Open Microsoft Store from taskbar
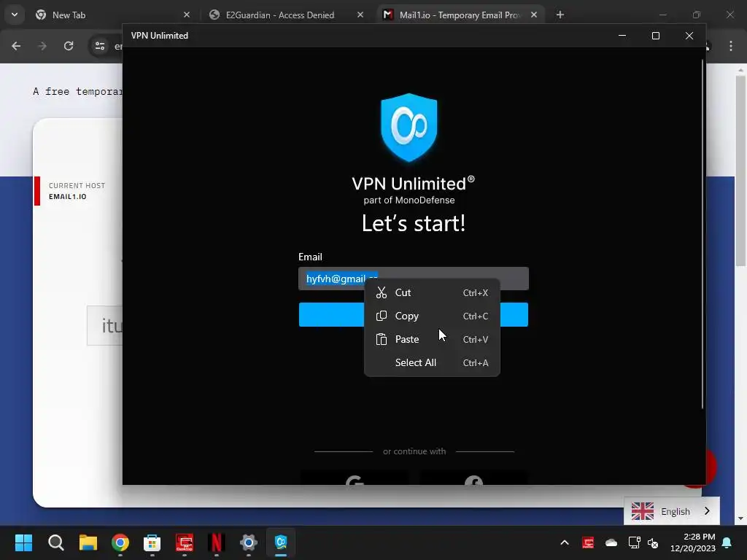 tap(152, 542)
